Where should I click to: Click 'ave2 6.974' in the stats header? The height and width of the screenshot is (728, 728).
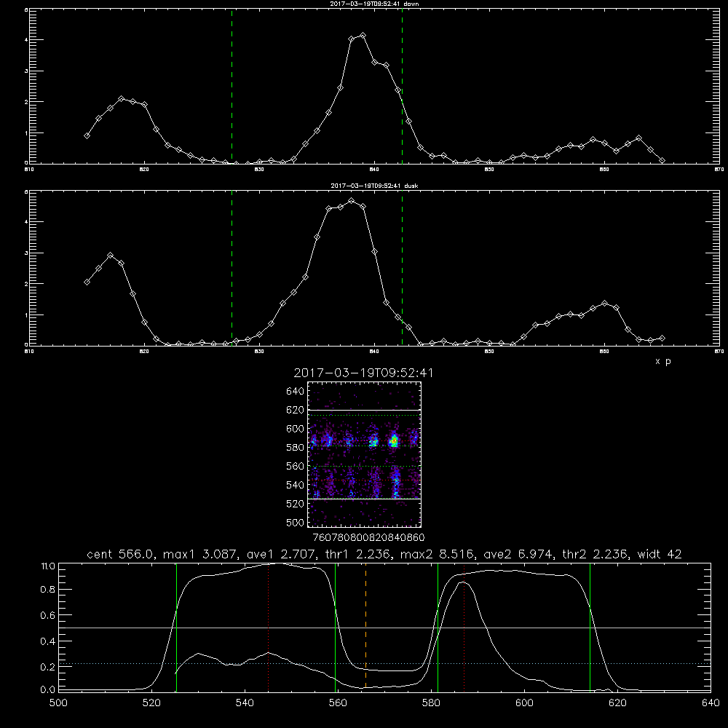518,554
